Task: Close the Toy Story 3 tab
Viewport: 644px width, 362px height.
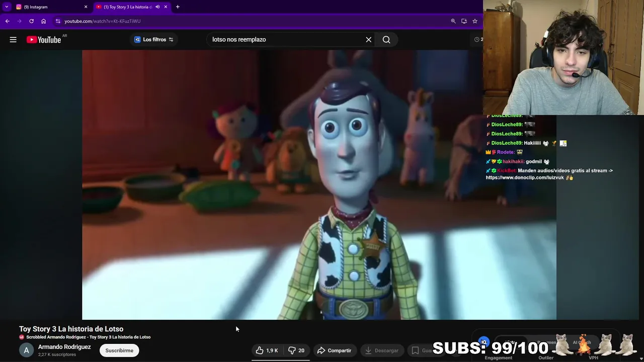Action: point(166,7)
